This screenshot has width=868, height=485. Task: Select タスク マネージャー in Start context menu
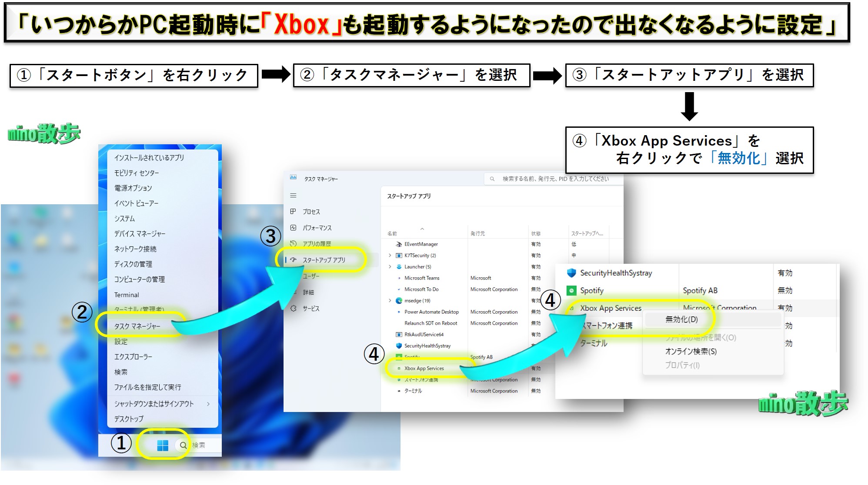click(137, 326)
